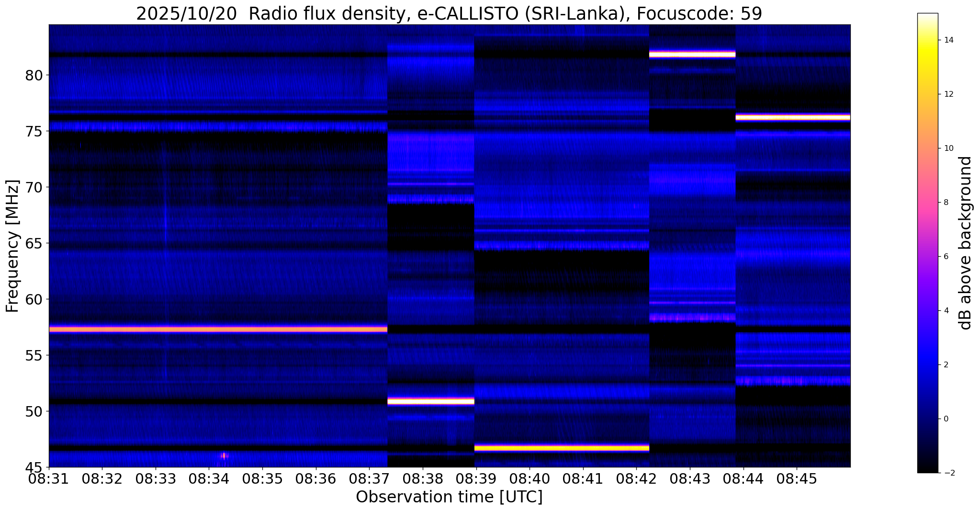This screenshot has width=980, height=511.
Task: Click the 65 MHz frequency tick label
Action: [x=34, y=243]
